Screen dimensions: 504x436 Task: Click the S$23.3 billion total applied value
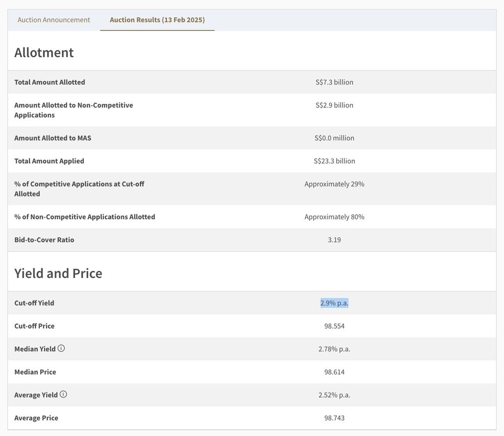[x=334, y=161]
